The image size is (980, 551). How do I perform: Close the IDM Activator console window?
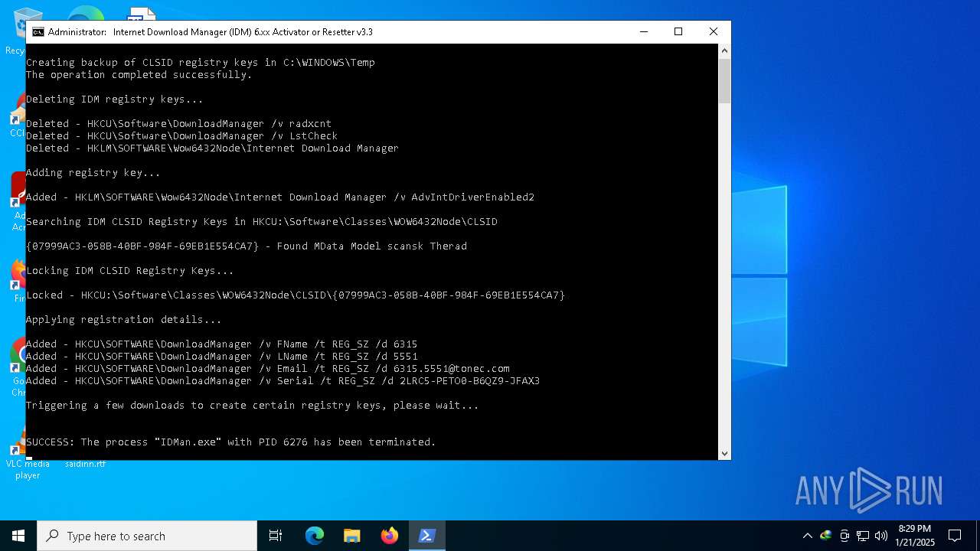point(714,32)
